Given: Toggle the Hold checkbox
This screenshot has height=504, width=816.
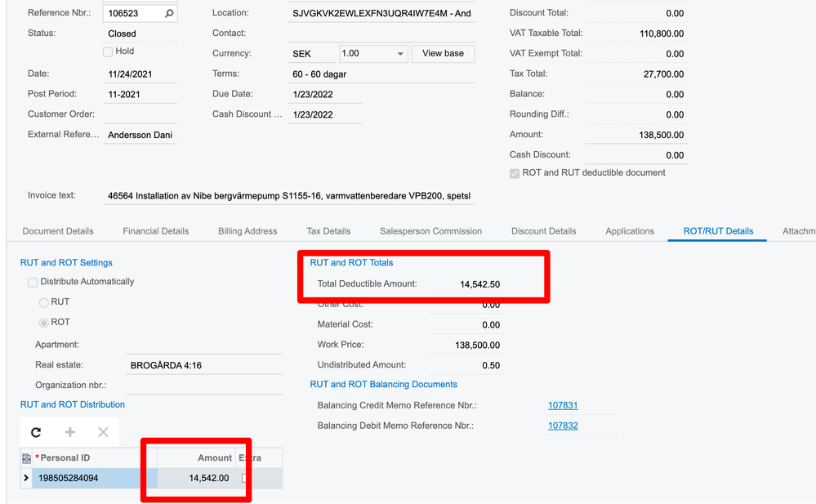Looking at the screenshot, I should tap(108, 51).
